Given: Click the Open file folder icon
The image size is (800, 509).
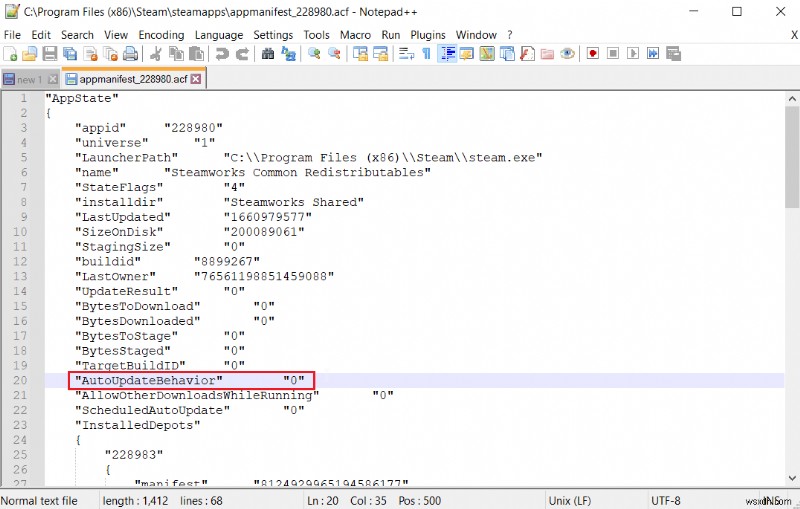Looking at the screenshot, I should [x=30, y=54].
